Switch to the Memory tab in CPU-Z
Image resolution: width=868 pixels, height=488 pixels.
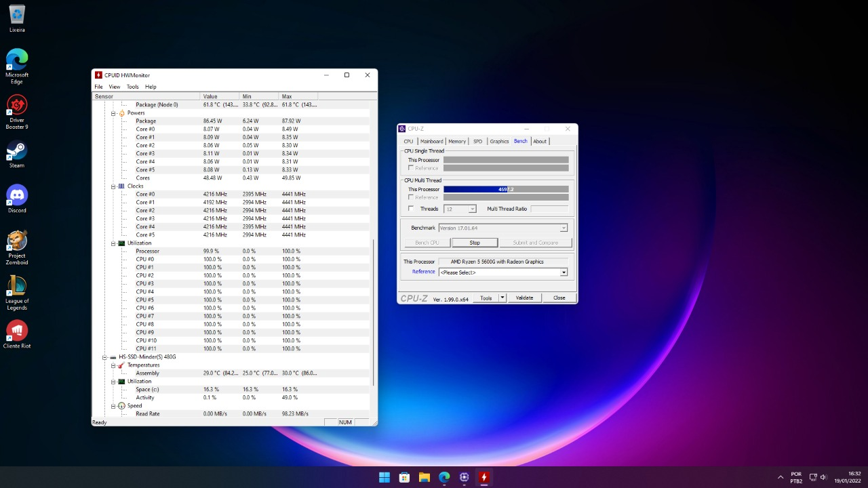457,142
